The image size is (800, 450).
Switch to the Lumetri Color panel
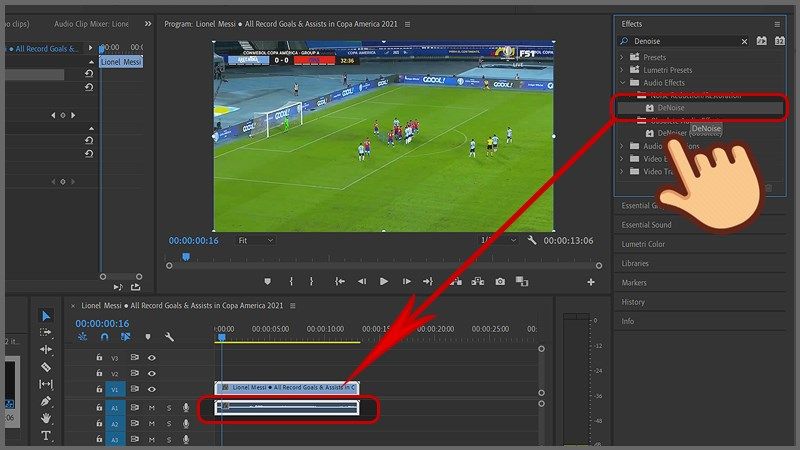tap(643, 244)
